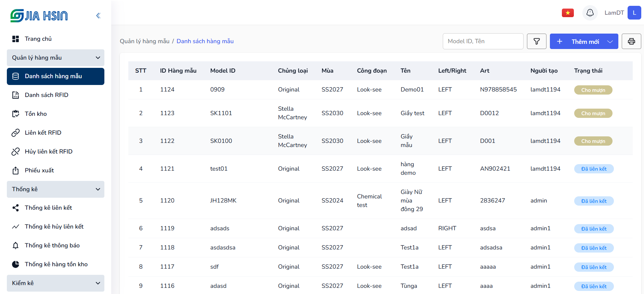The image size is (644, 294).
Task: Open Danh sách RFID menu item
Action: coord(47,95)
